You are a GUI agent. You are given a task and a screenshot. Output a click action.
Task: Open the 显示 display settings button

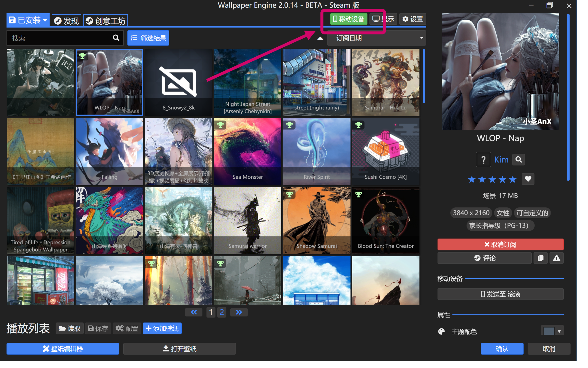point(383,19)
